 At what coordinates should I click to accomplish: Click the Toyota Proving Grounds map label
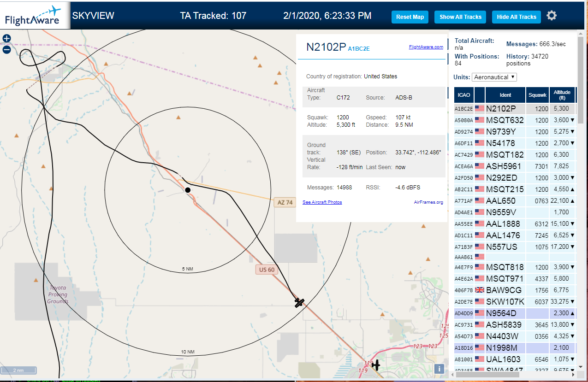(58, 294)
